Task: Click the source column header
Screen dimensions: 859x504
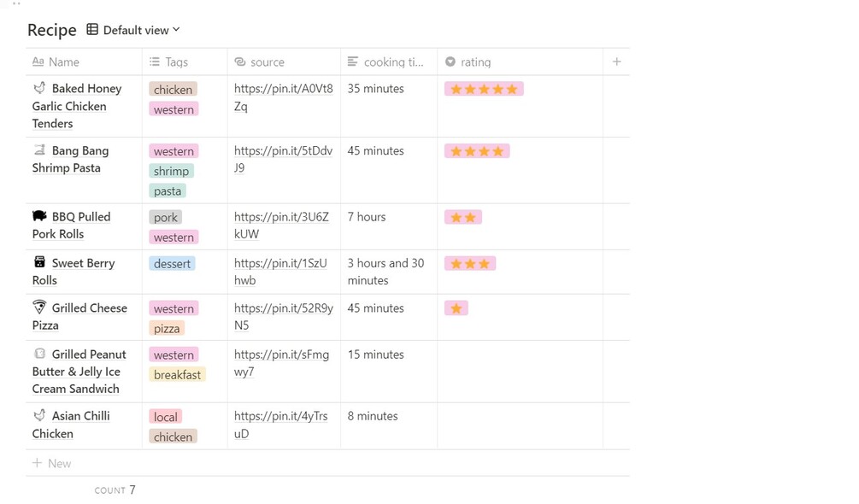Action: tap(267, 62)
